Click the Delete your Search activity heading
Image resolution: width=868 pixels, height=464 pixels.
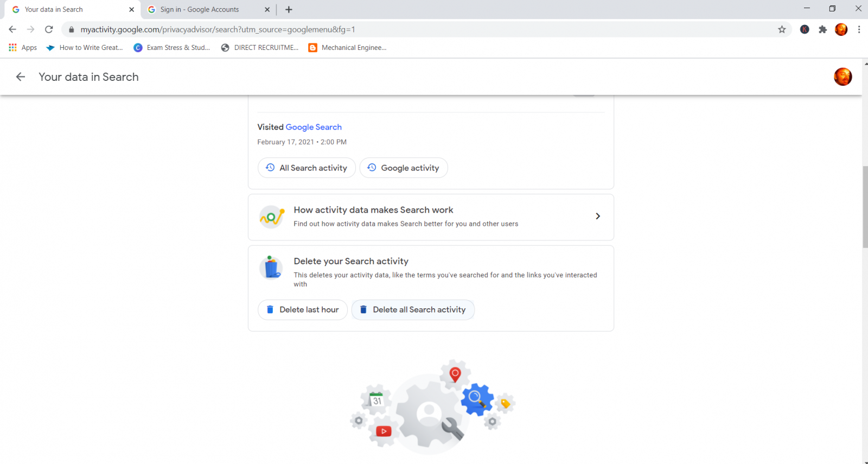click(x=351, y=261)
